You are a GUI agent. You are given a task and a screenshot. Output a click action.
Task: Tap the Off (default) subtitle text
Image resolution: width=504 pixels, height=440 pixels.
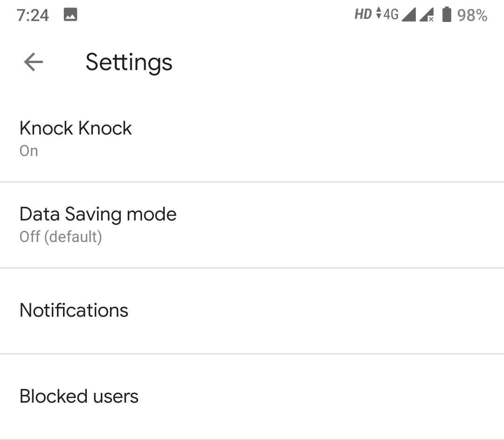click(61, 237)
